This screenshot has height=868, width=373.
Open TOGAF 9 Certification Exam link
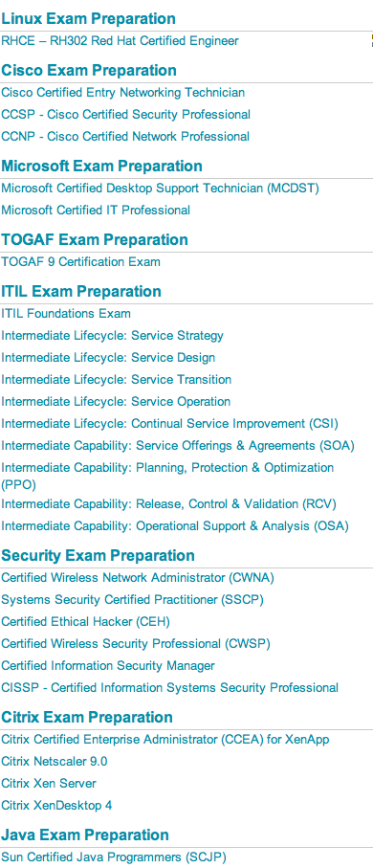coord(80,262)
